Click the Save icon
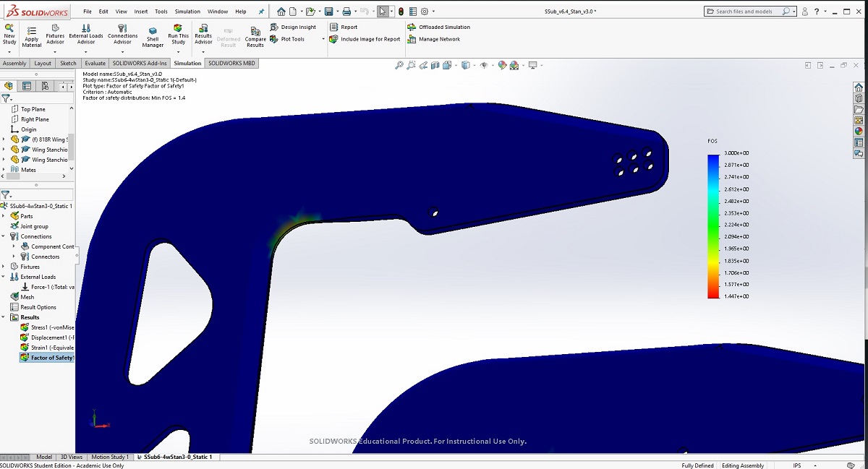868x469 pixels. (x=328, y=12)
